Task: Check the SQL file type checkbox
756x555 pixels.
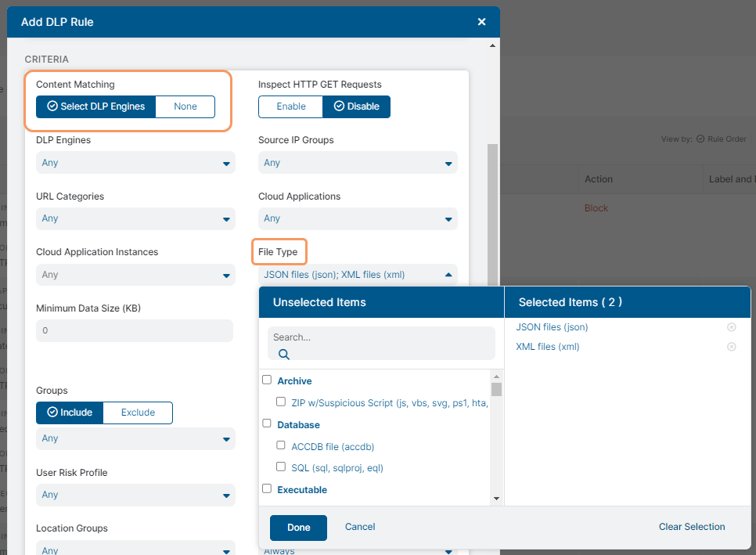Action: pos(281,467)
